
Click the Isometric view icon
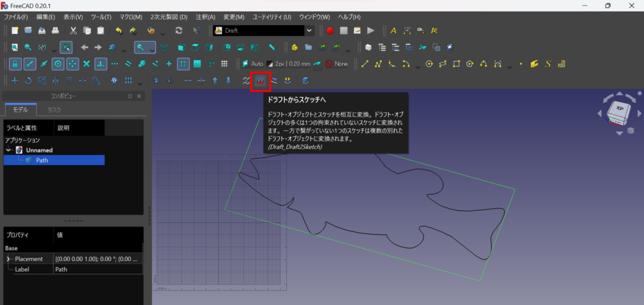(164, 47)
